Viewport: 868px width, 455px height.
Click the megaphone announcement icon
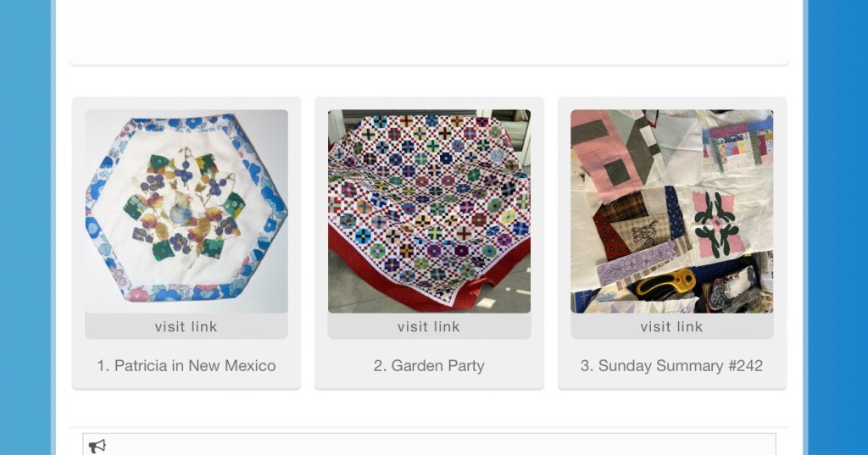click(x=97, y=446)
